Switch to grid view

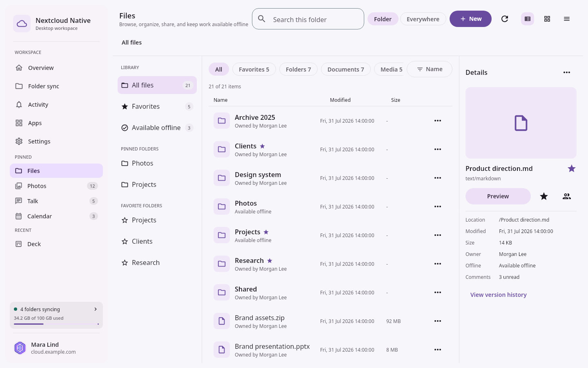tap(547, 19)
